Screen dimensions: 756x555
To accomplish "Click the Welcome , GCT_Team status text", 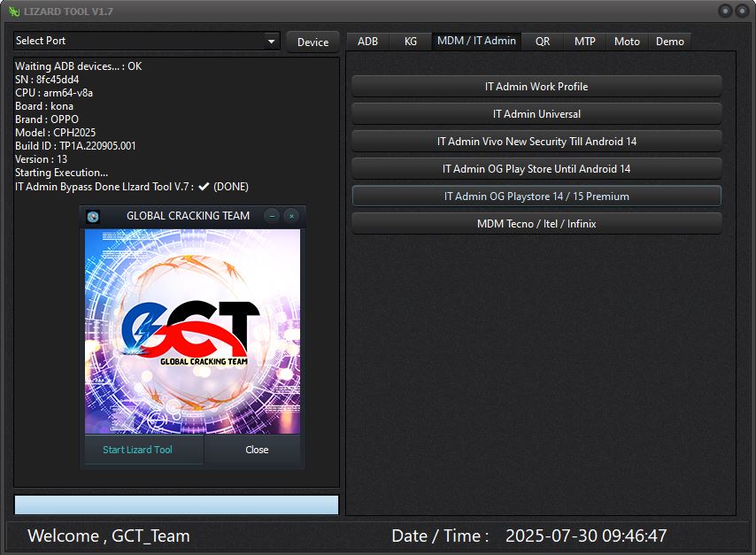I will pos(109,536).
